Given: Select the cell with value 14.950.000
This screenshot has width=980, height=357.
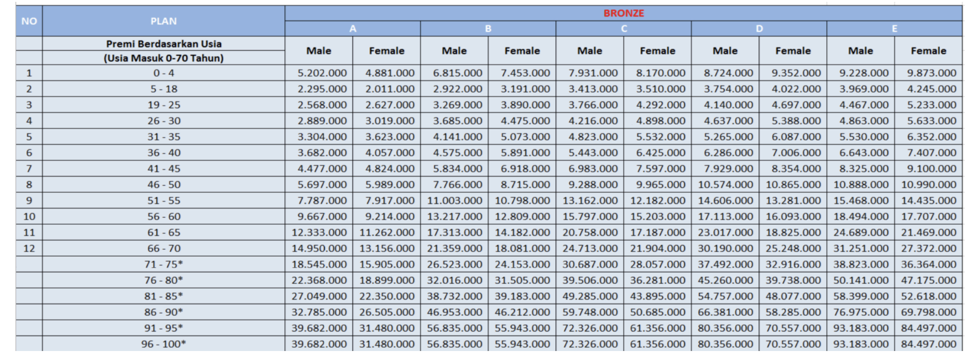Looking at the screenshot, I should pos(319,248).
